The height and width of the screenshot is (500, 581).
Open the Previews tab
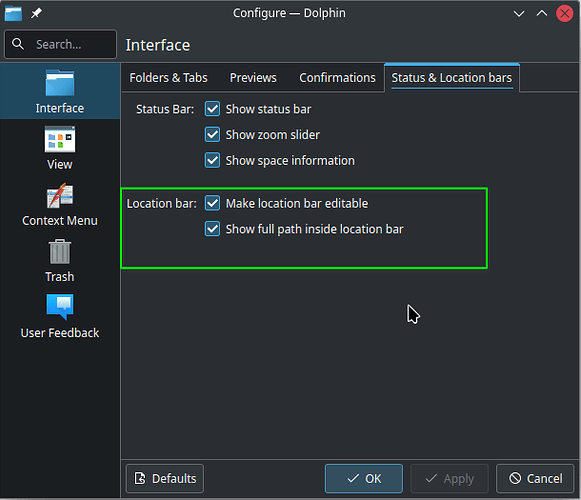click(253, 78)
